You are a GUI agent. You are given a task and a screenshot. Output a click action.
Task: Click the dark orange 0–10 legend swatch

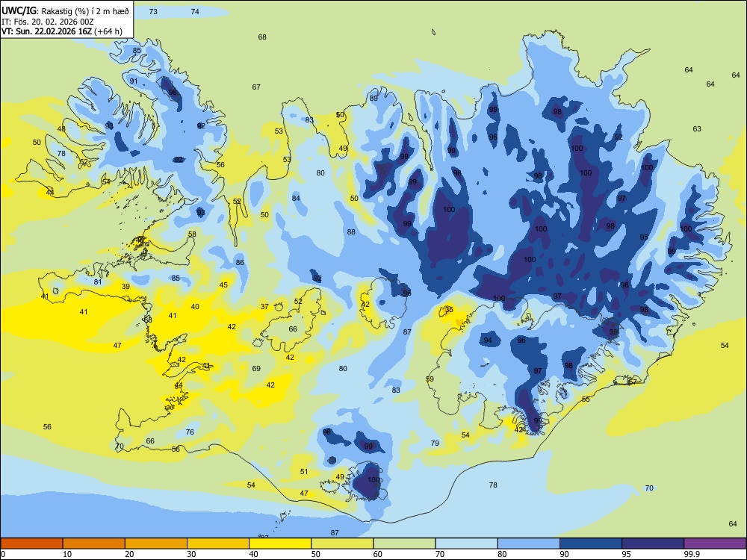[x=31, y=544]
